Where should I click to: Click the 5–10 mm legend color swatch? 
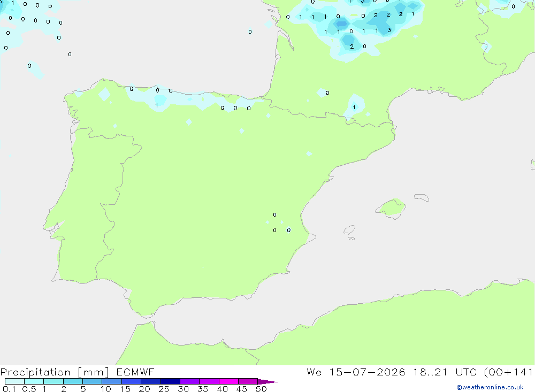point(92,381)
